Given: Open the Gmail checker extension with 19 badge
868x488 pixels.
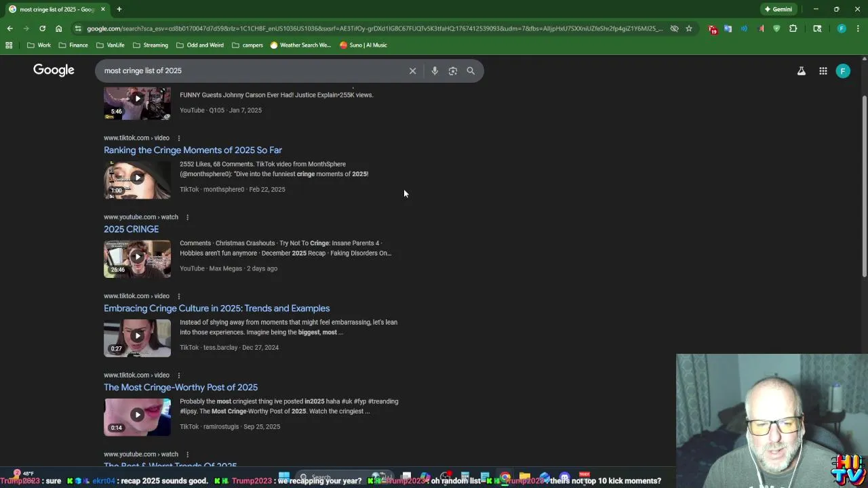Looking at the screenshot, I should (x=712, y=29).
